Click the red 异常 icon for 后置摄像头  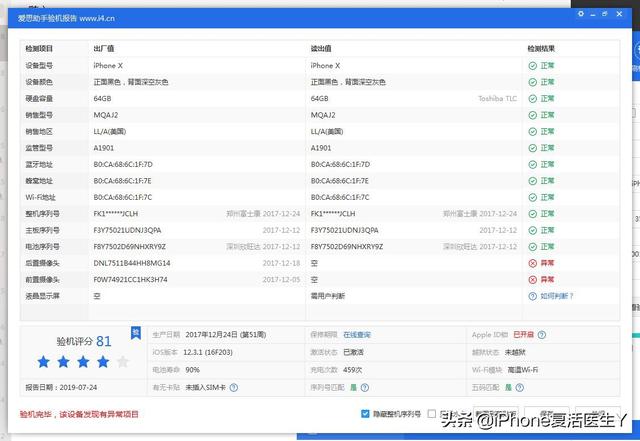pos(532,263)
